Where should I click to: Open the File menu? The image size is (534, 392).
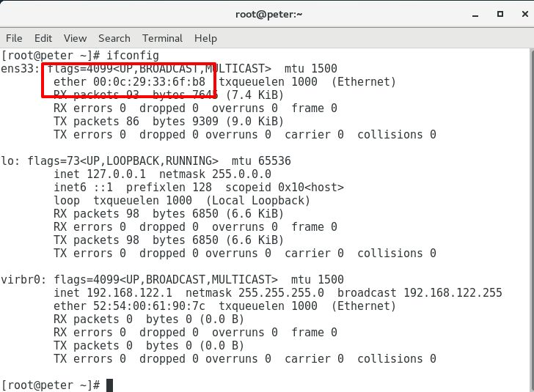pyautogui.click(x=14, y=38)
